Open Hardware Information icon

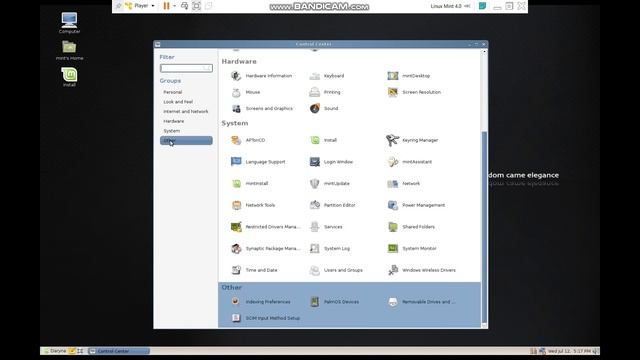click(236, 76)
